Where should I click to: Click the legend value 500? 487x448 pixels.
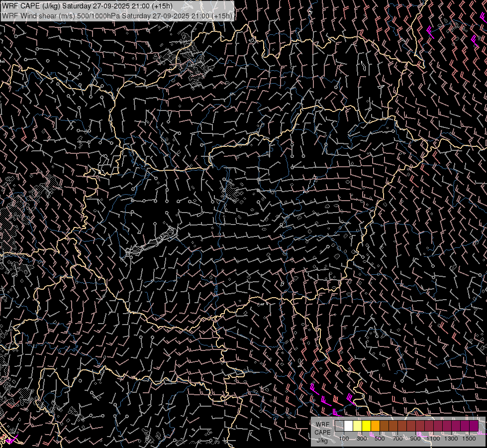[x=380, y=439]
